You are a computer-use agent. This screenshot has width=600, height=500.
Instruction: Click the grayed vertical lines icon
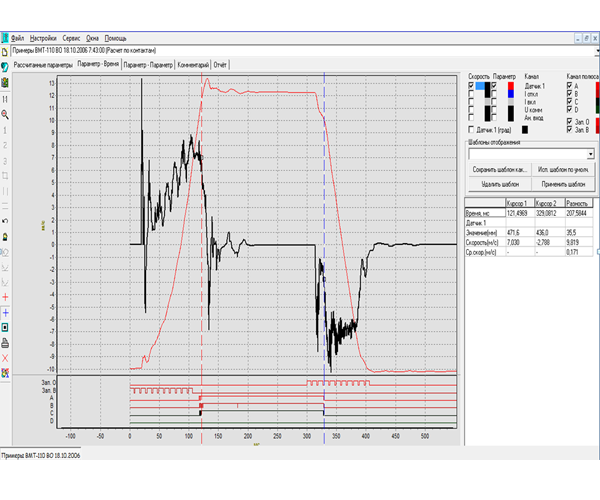click(5, 191)
